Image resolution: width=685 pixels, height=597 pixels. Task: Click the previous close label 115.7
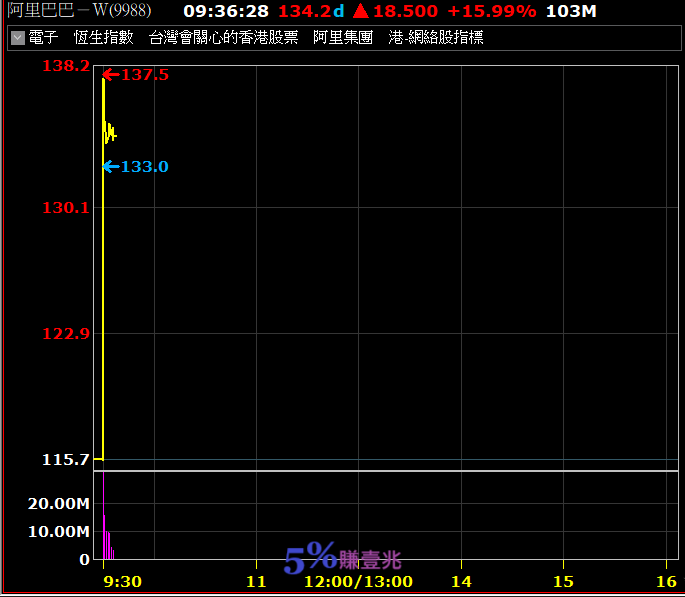pyautogui.click(x=66, y=459)
